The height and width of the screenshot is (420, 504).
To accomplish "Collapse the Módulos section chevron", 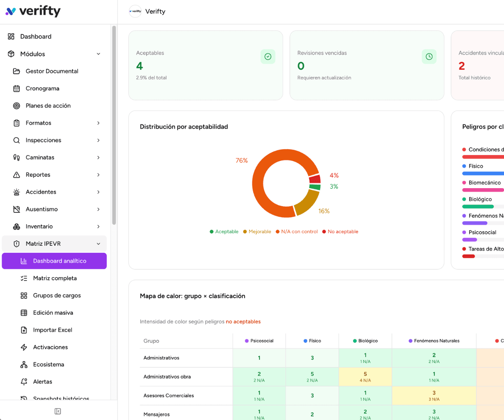I will [98, 54].
